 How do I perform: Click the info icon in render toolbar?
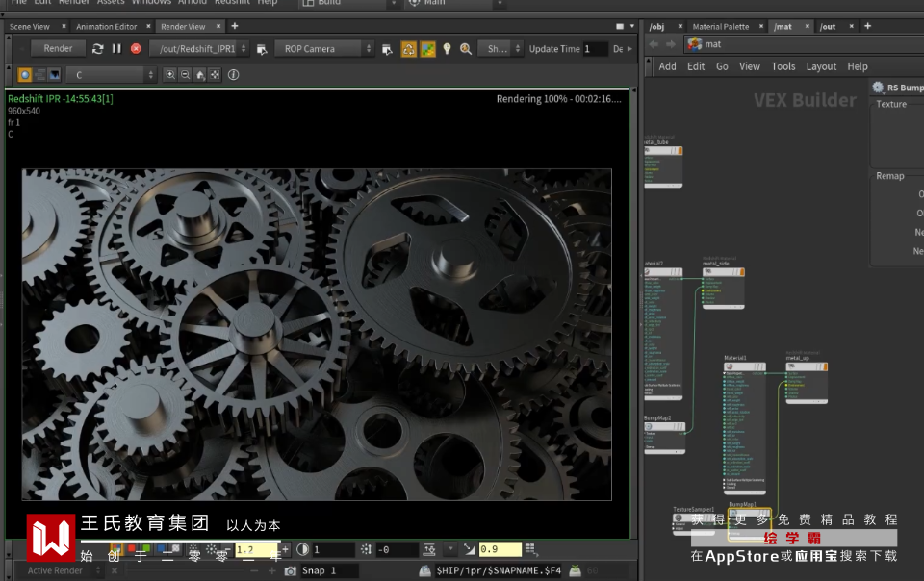pyautogui.click(x=233, y=74)
